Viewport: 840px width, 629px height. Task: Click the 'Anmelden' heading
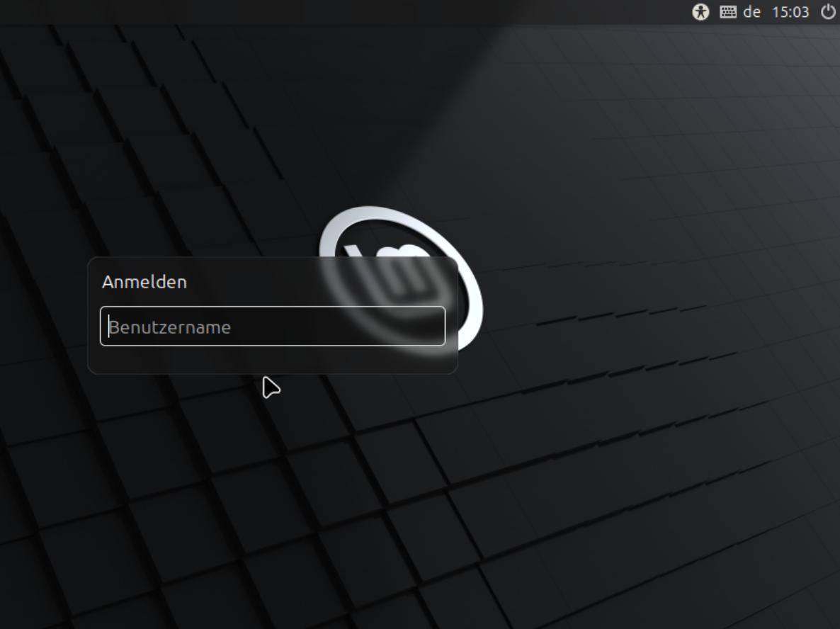(x=144, y=282)
